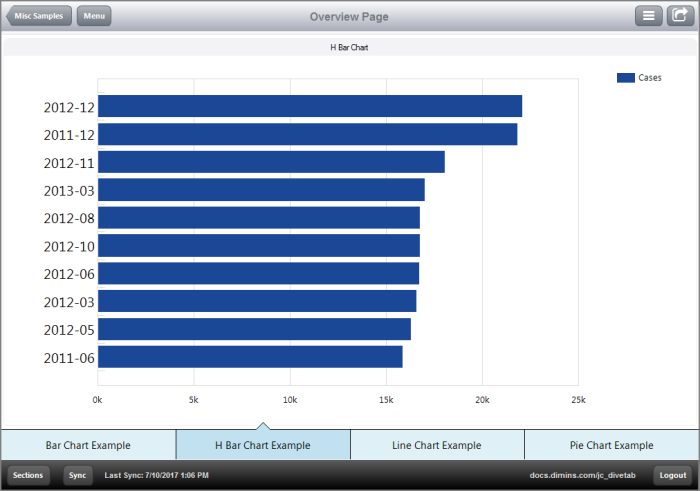The image size is (700, 491).
Task: Go back to Misc Samples
Action: pos(38,16)
